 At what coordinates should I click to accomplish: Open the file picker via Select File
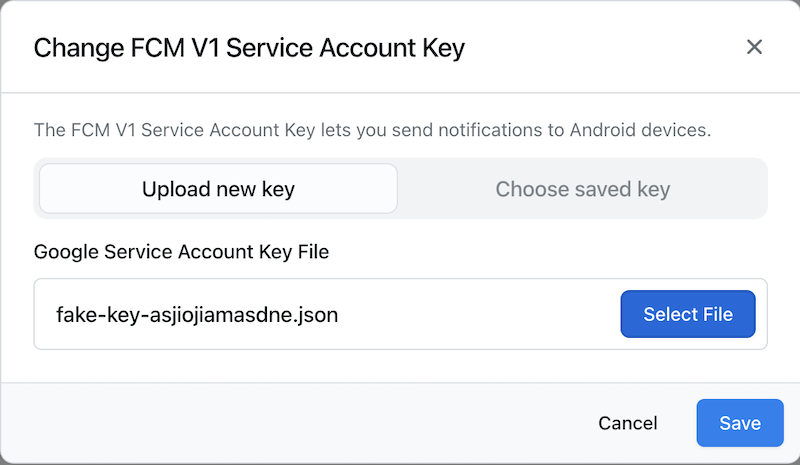coord(688,314)
